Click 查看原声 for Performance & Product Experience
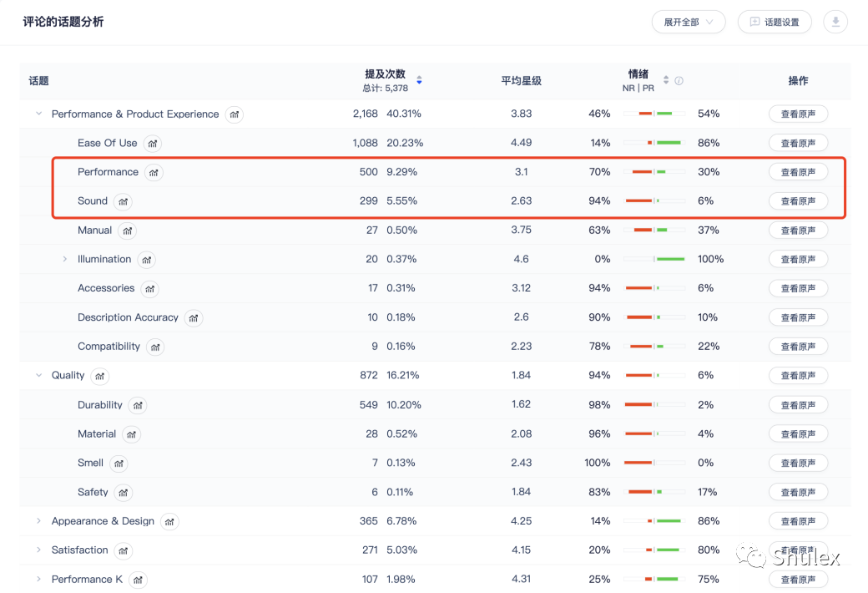This screenshot has width=868, height=593. tap(798, 114)
